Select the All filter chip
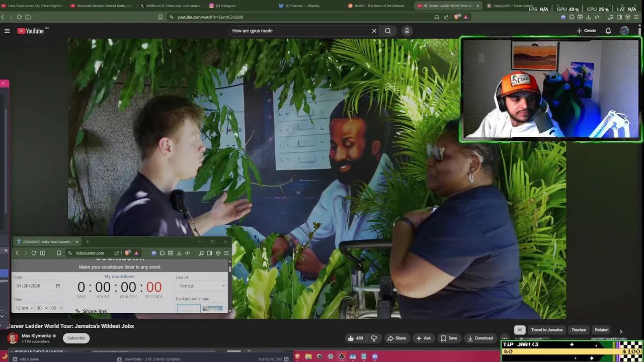 520,330
